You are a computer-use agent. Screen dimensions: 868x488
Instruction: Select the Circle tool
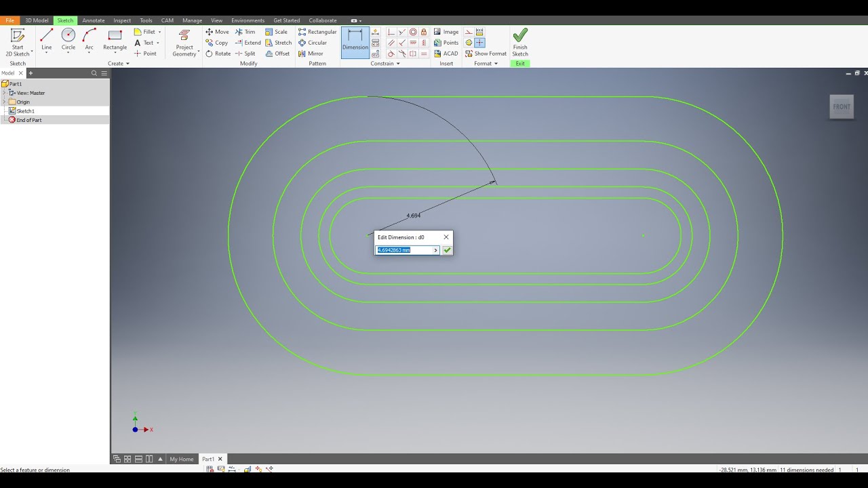click(68, 39)
